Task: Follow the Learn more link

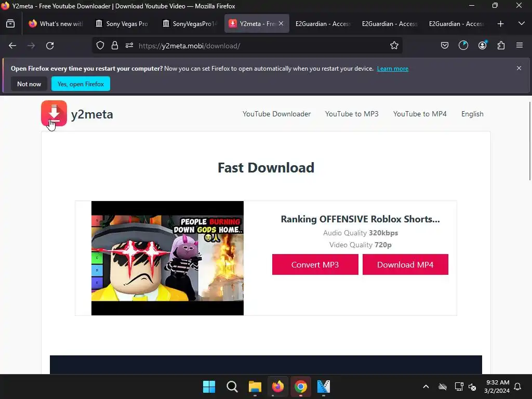Action: 393,69
